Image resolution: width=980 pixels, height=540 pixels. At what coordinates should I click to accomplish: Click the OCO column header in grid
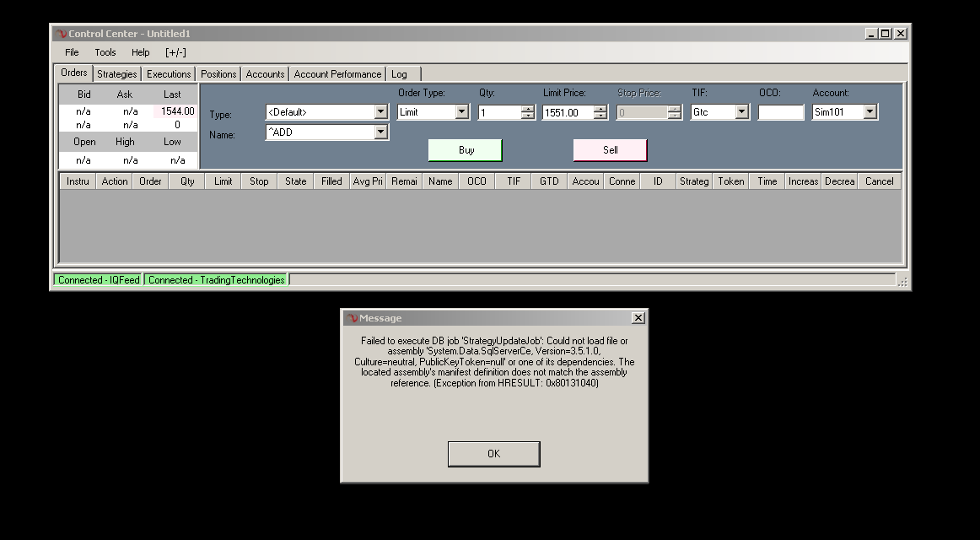point(477,181)
